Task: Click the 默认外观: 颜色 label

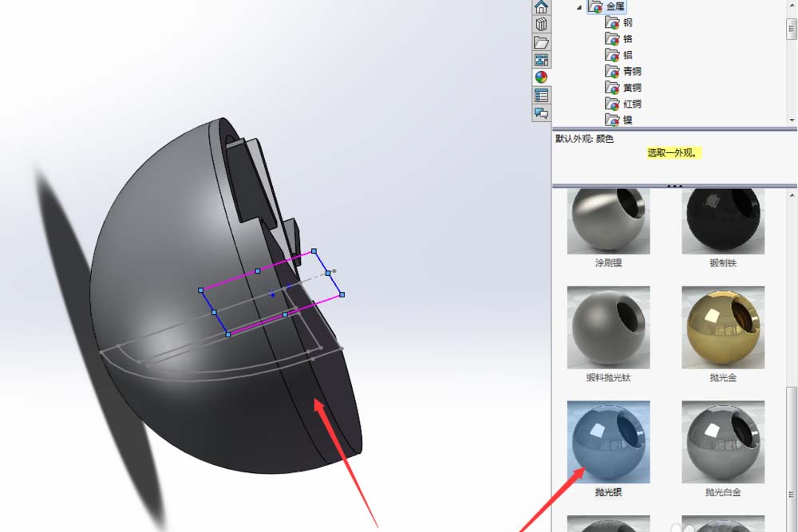Action: (584, 139)
